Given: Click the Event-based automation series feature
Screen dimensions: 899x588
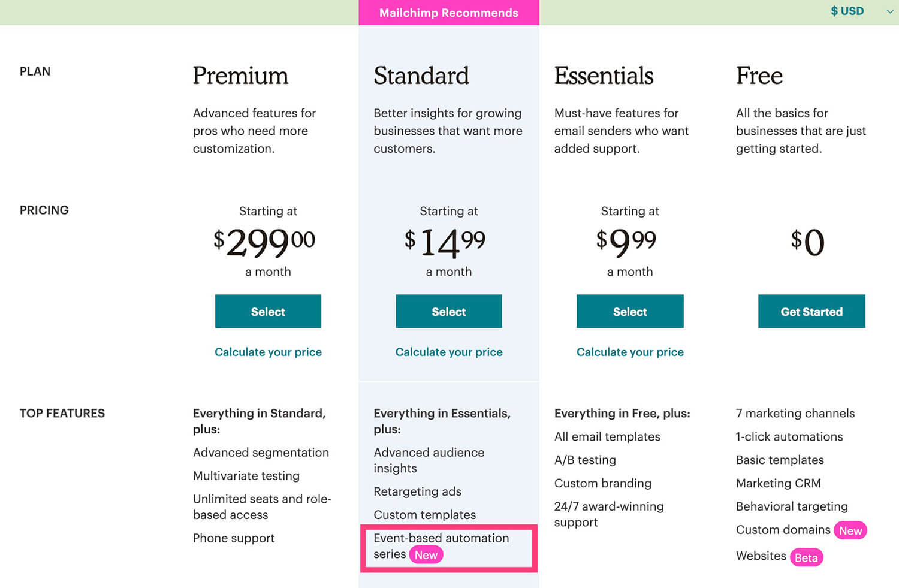Looking at the screenshot, I should (441, 546).
